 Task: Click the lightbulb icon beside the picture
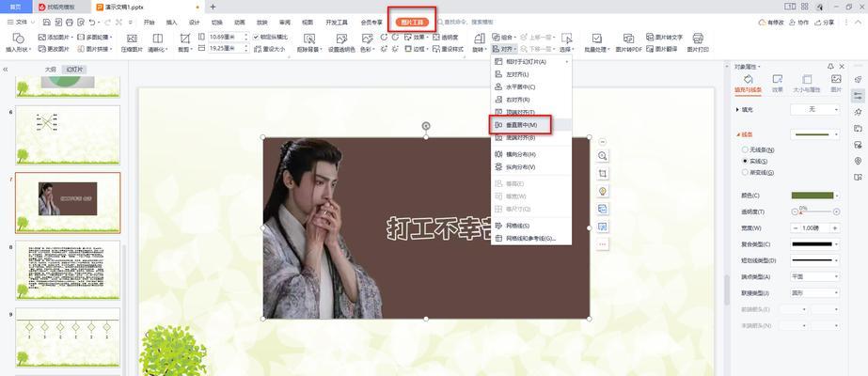click(603, 192)
